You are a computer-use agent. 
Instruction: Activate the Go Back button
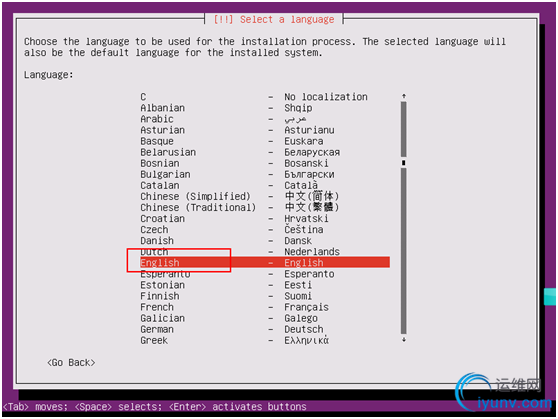pyautogui.click(x=71, y=362)
